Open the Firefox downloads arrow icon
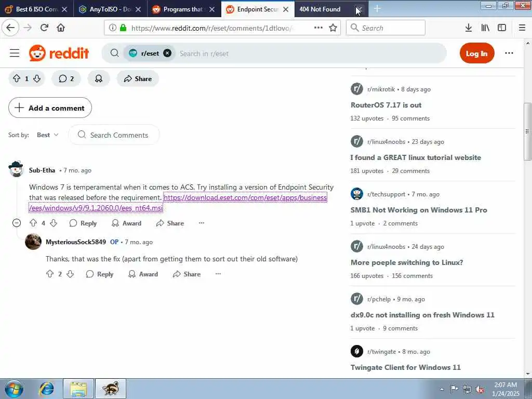Screen dimensions: 532x399 click(x=469, y=28)
